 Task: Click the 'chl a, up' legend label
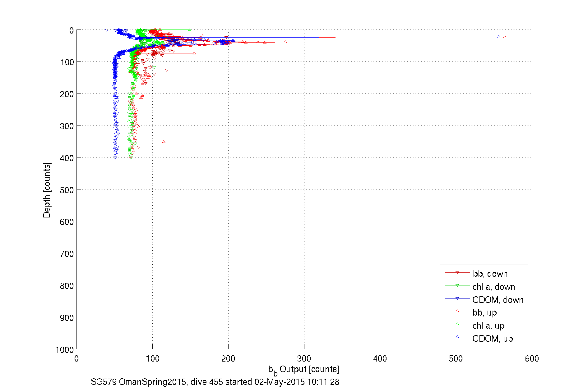(x=488, y=326)
